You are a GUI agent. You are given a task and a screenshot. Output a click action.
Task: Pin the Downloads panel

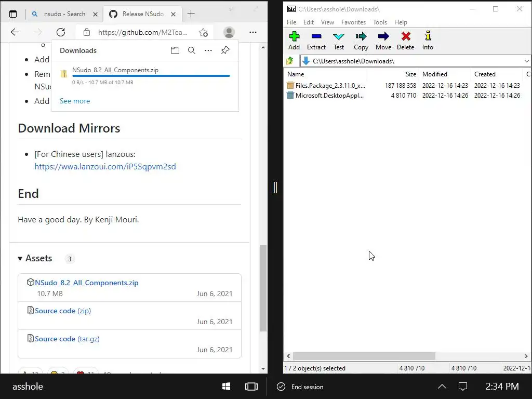[x=225, y=50]
